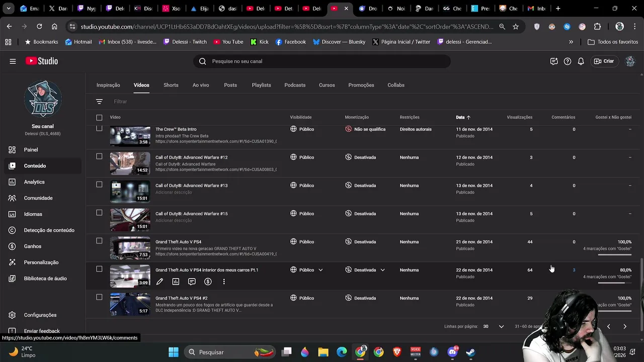Viewport: 644px width, 362px height.
Task: Select Call of Duty Advanced Warfare #15 checkbox
Action: click(99, 213)
